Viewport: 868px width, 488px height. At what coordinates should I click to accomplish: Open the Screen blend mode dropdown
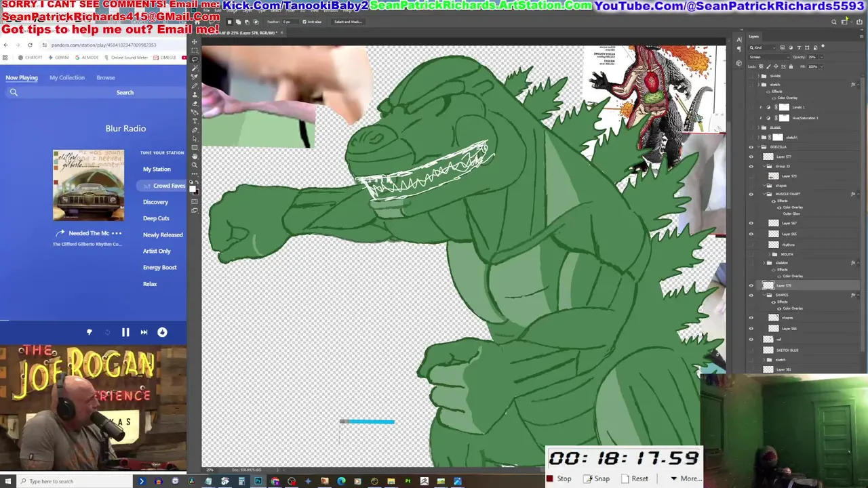tap(770, 57)
